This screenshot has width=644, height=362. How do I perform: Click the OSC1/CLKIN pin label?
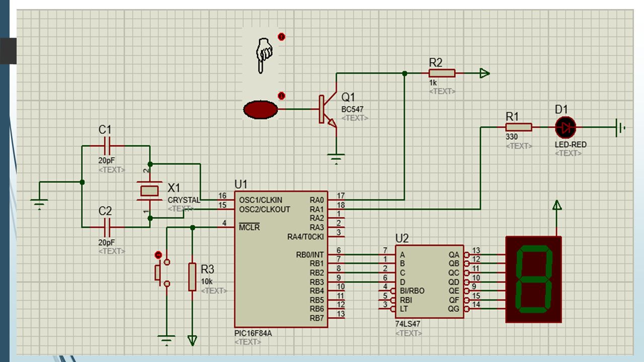[x=261, y=200]
